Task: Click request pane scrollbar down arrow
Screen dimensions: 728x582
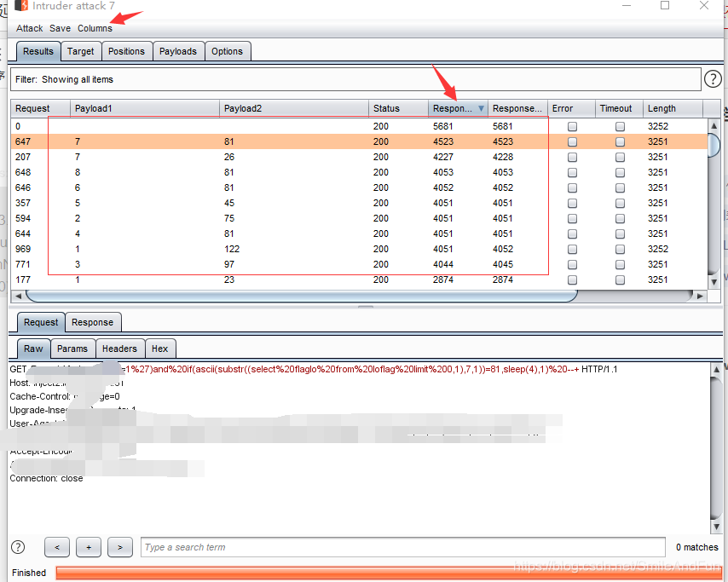Action: [716, 527]
